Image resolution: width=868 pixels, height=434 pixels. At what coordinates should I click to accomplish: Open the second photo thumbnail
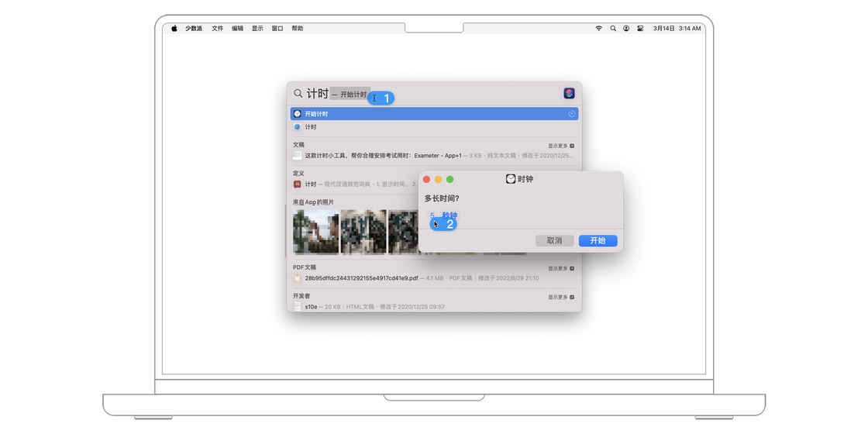click(x=363, y=232)
